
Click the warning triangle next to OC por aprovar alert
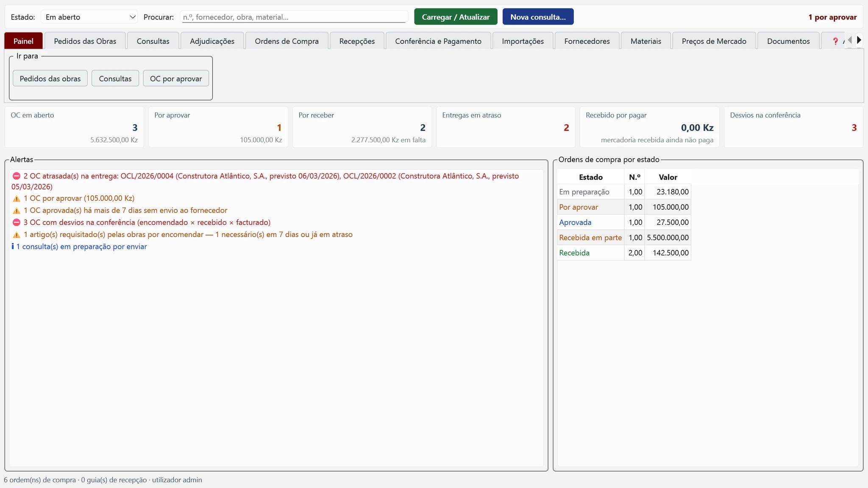(17, 198)
